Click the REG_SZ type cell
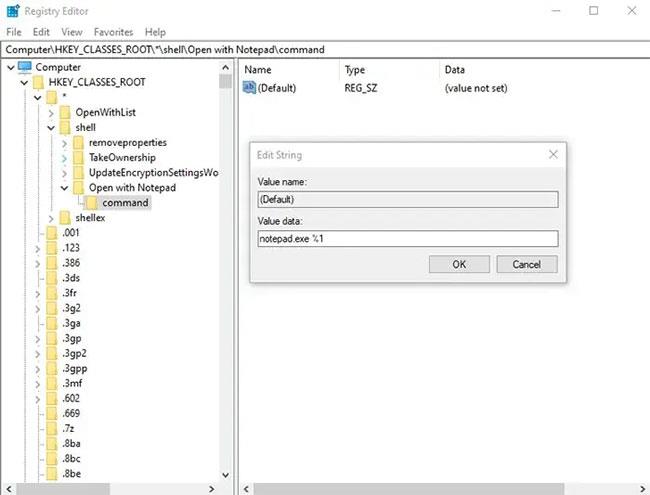Image resolution: width=650 pixels, height=495 pixels. click(361, 88)
